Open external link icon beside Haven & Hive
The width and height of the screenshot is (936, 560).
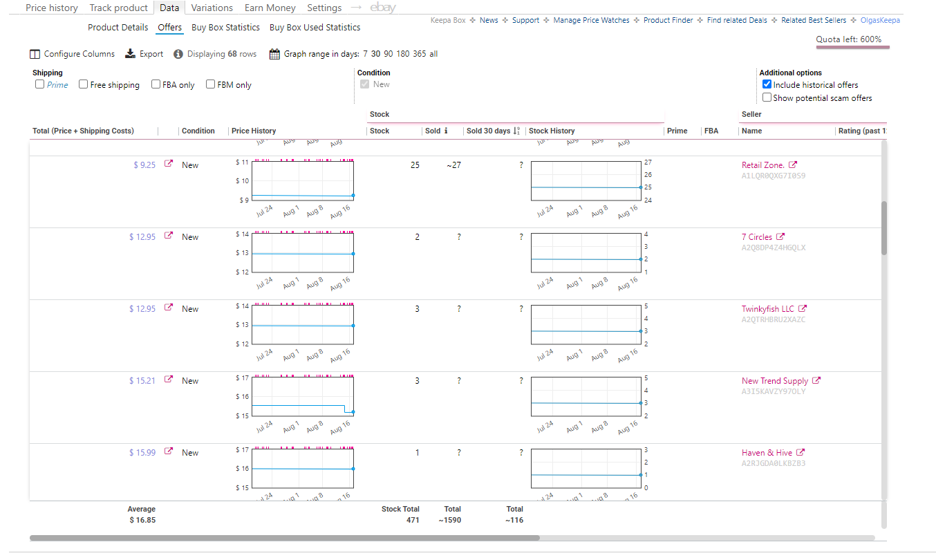click(801, 452)
